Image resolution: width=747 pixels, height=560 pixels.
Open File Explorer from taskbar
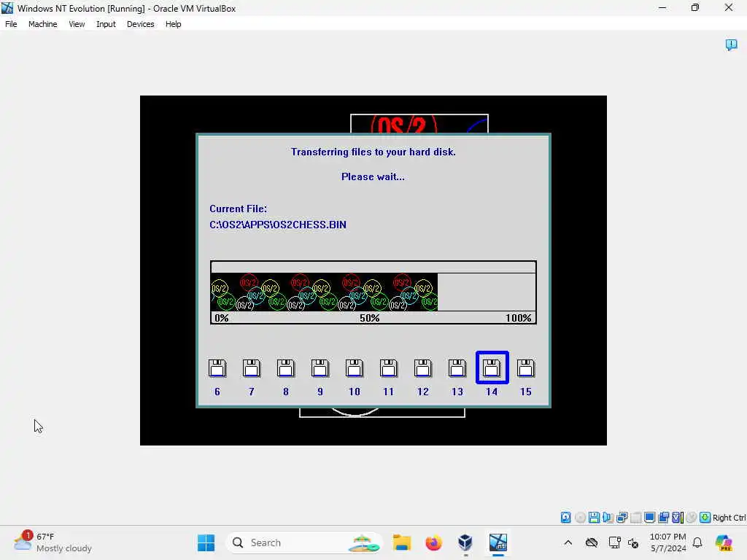[402, 542]
